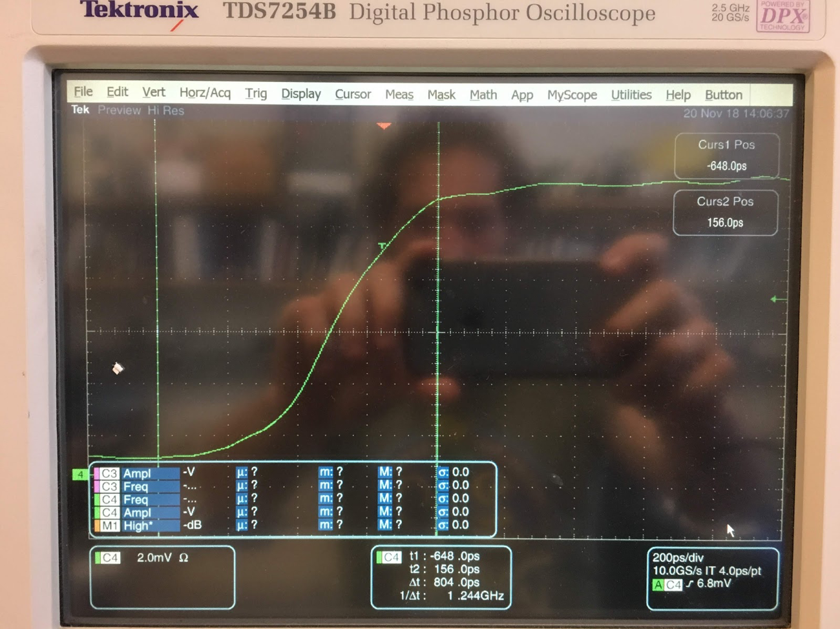This screenshot has width=840, height=629.
Task: Select the Curs2 Pos readout box
Action: [725, 212]
